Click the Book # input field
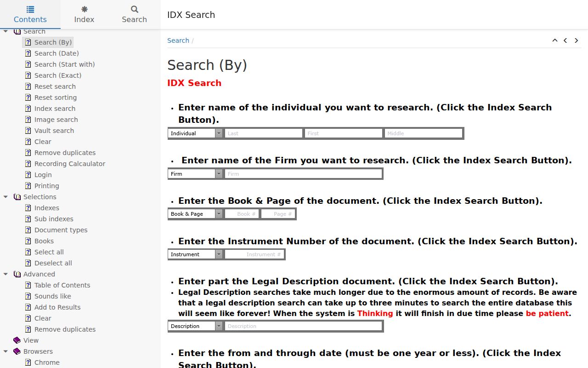This screenshot has width=588, height=368. click(x=242, y=214)
